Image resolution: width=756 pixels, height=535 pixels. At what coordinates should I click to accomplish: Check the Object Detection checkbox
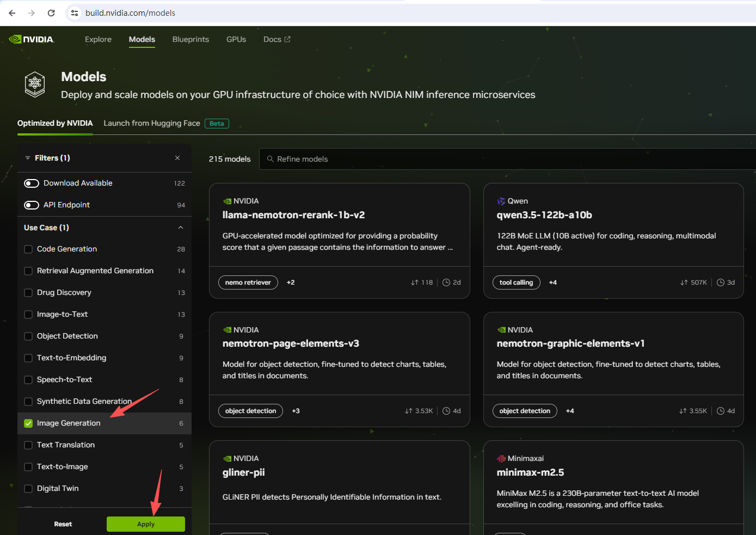pos(28,336)
